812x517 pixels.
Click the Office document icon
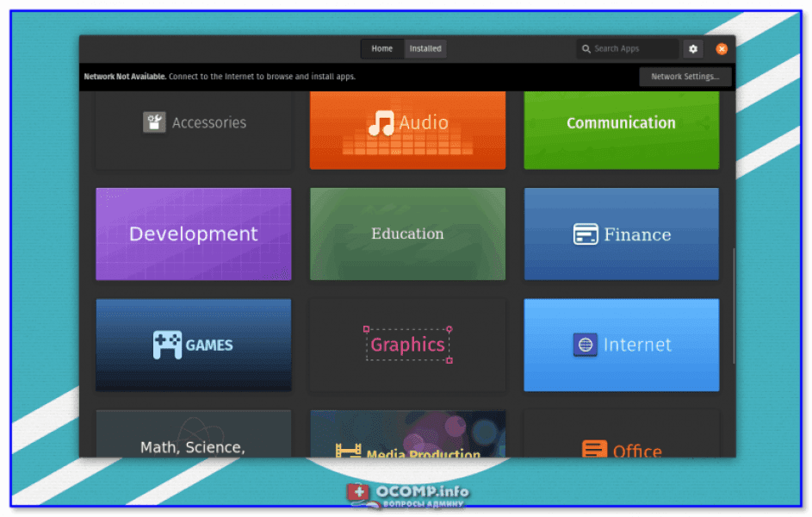click(x=594, y=450)
